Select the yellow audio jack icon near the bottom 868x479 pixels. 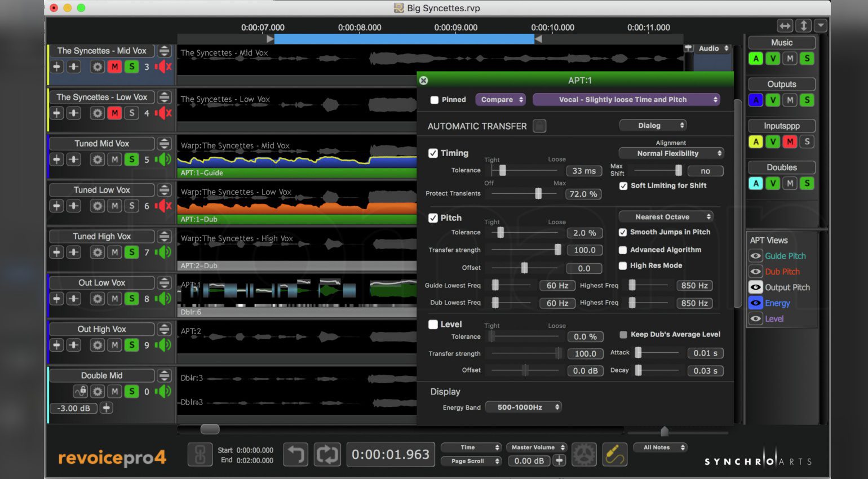(x=614, y=454)
